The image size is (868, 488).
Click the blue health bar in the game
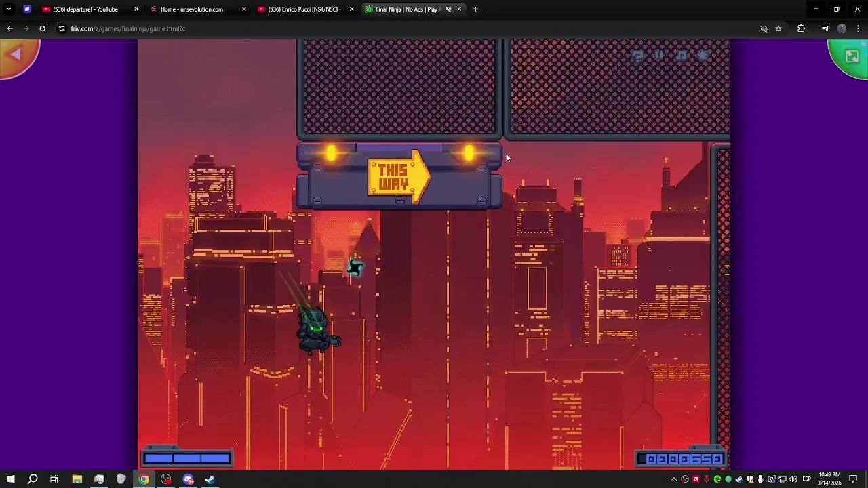click(186, 459)
